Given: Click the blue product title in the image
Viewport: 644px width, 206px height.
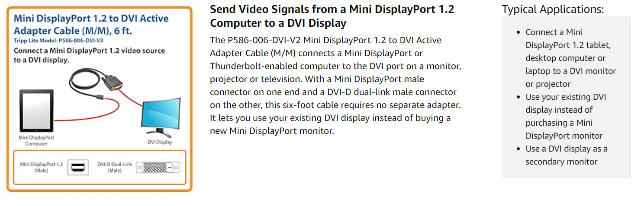Looking at the screenshot, I should coord(91,25).
